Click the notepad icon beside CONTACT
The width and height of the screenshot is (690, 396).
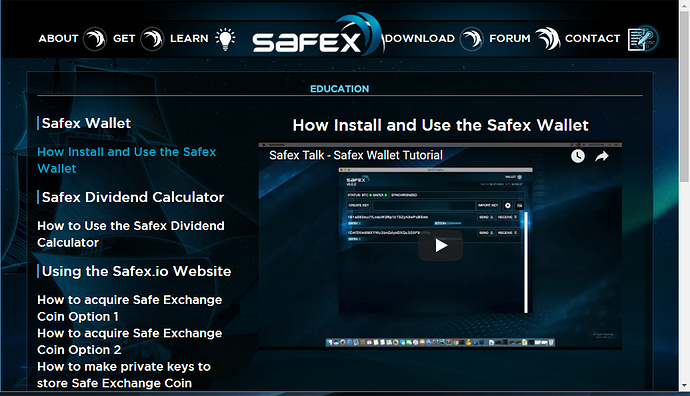click(642, 39)
